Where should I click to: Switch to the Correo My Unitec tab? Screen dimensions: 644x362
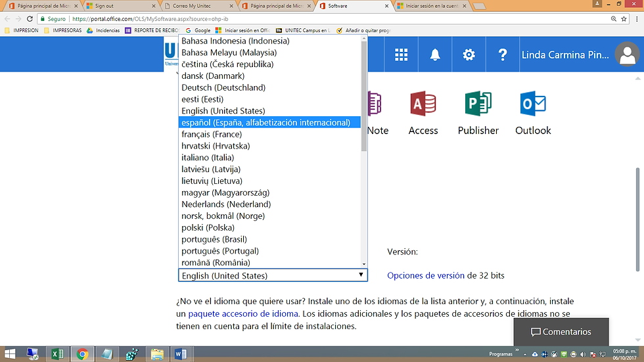pos(198,6)
